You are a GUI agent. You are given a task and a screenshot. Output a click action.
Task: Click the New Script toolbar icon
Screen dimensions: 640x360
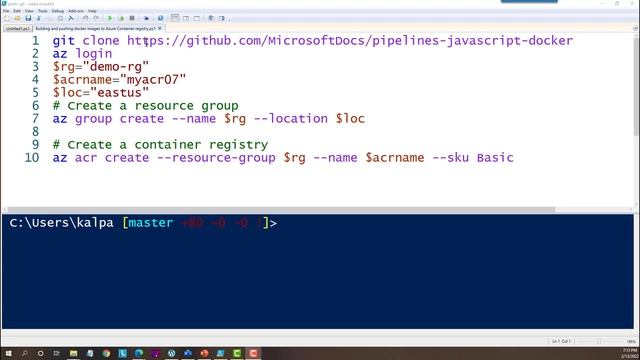click(7, 18)
